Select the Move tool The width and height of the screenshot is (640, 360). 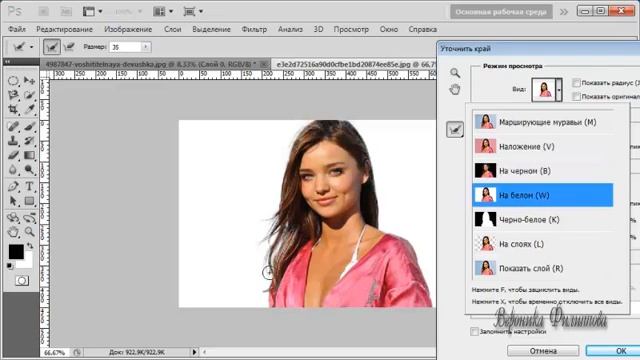pos(29,80)
